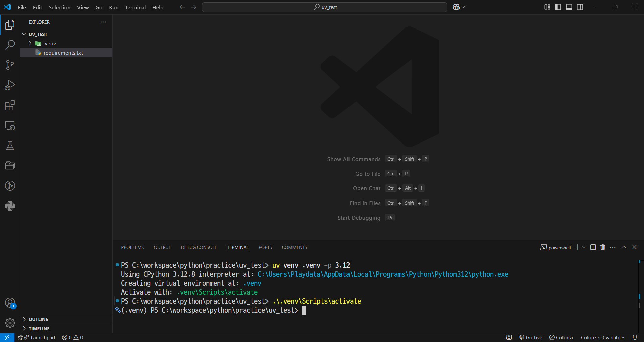Open the terminal launch profile dropdown
The image size is (644, 342).
[x=584, y=247]
